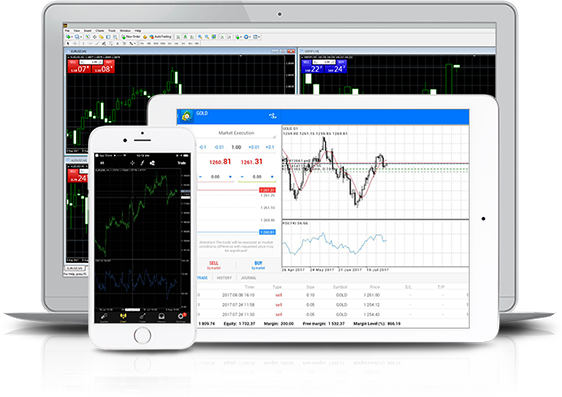Tap Trade link on phone top bar
The width and height of the screenshot is (562, 397).
(182, 163)
